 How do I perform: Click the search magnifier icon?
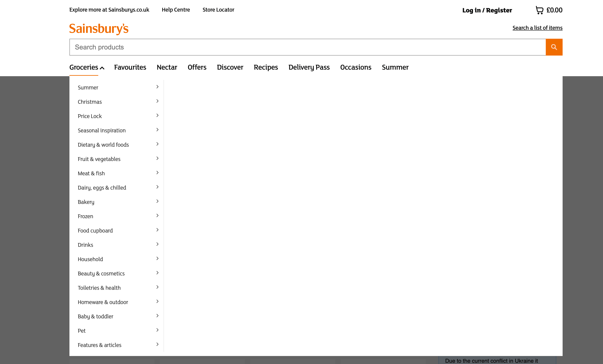point(554,47)
